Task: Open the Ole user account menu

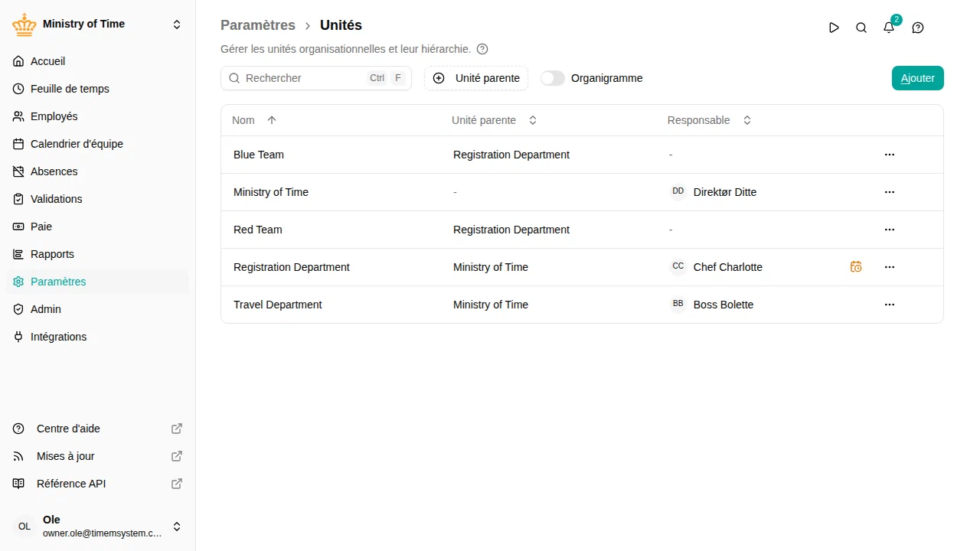Action: [98, 527]
